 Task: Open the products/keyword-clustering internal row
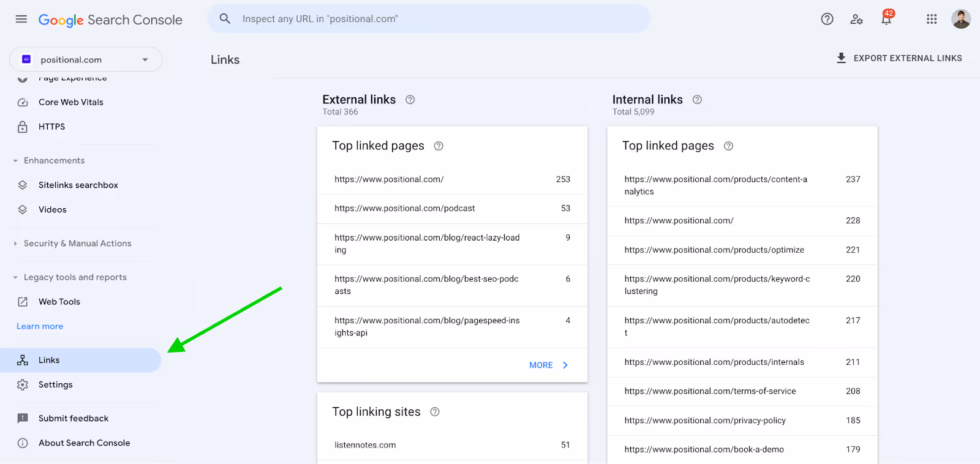[x=742, y=285]
